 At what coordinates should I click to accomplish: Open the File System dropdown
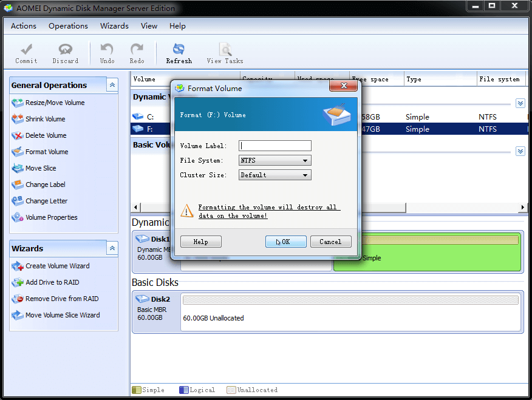pyautogui.click(x=275, y=160)
